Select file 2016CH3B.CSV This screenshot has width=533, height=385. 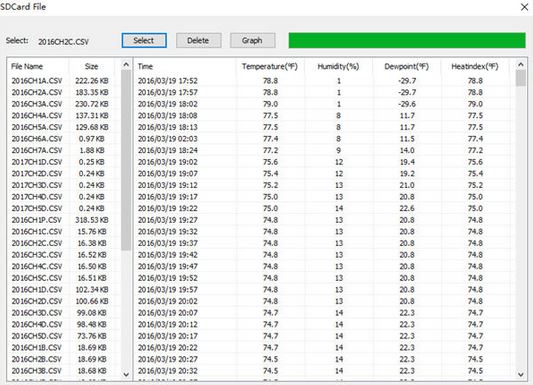tap(37, 371)
